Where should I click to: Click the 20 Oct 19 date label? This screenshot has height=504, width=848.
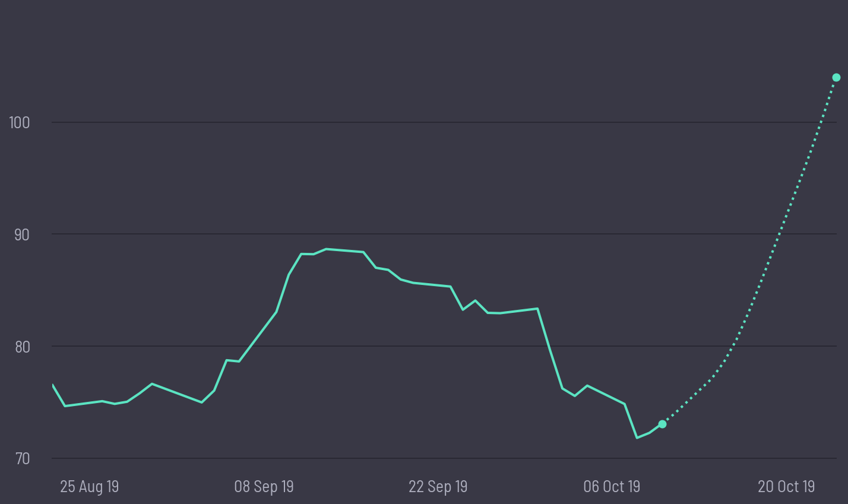point(786,487)
